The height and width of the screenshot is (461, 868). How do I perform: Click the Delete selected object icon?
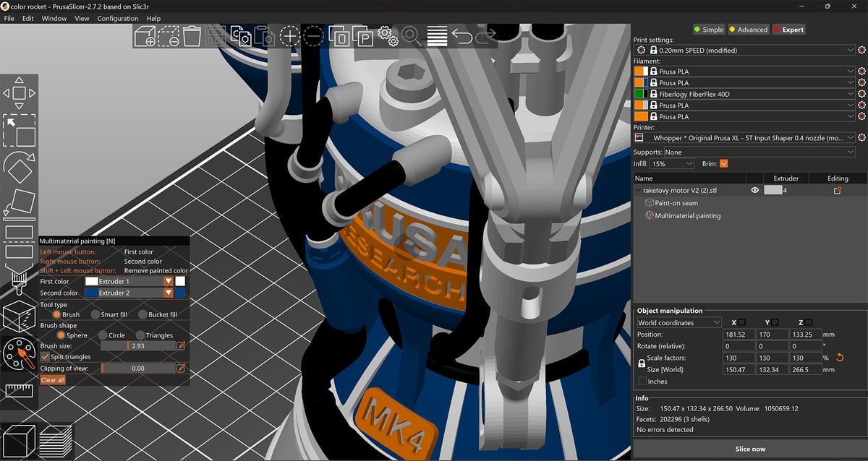tap(169, 35)
